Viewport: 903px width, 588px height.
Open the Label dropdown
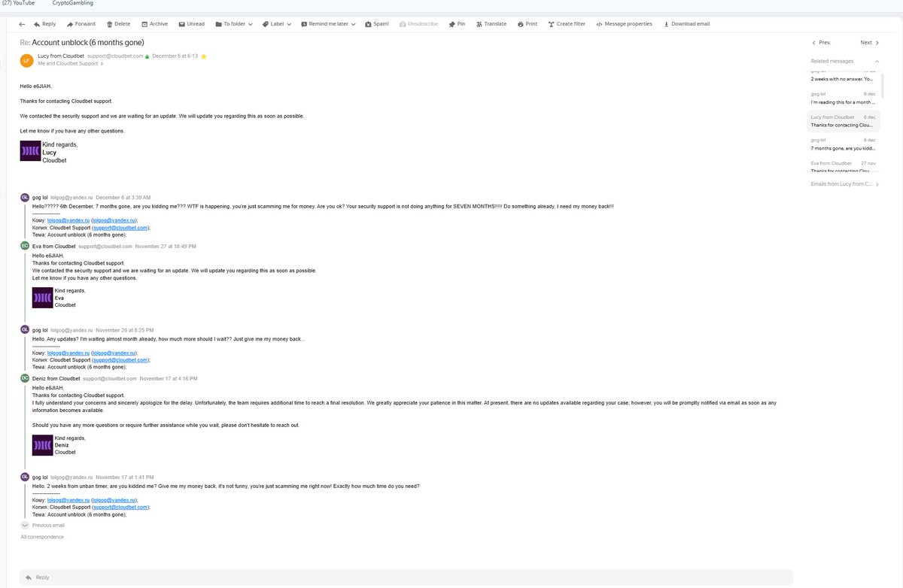click(277, 24)
